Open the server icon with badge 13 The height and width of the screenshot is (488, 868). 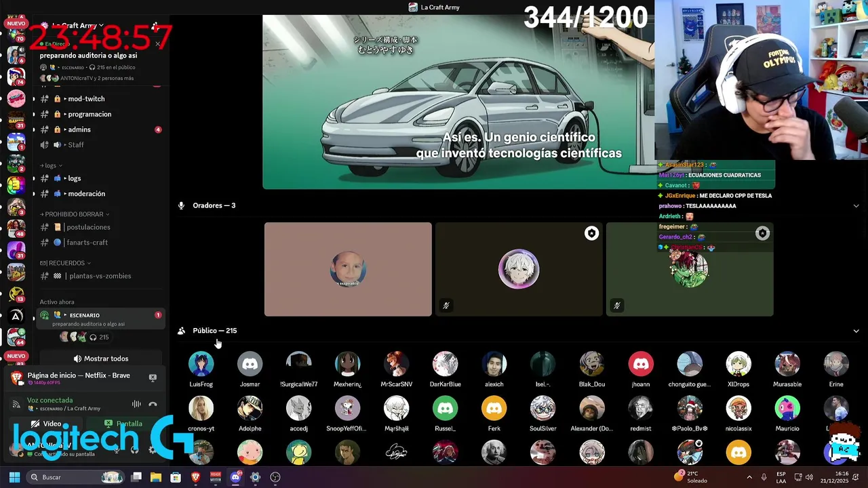coord(16,293)
